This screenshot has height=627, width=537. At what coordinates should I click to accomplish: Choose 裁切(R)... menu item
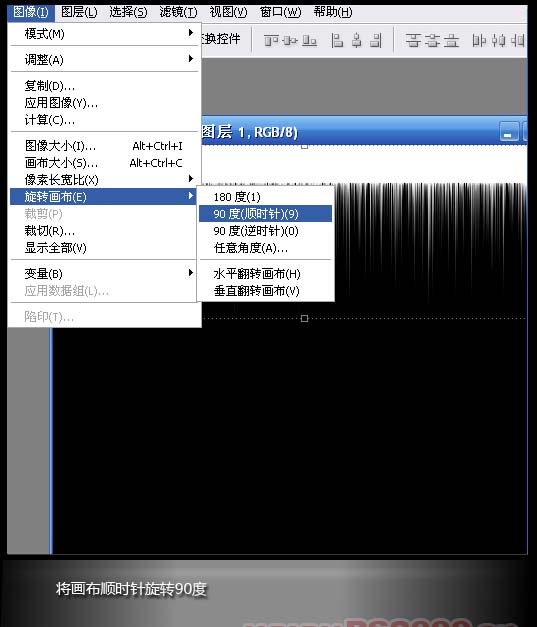[103, 231]
